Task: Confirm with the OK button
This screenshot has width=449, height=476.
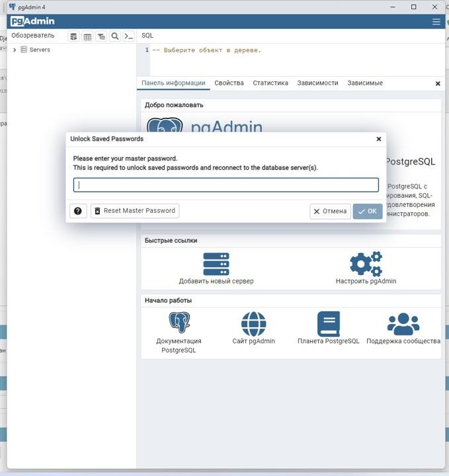Action: coord(368,212)
